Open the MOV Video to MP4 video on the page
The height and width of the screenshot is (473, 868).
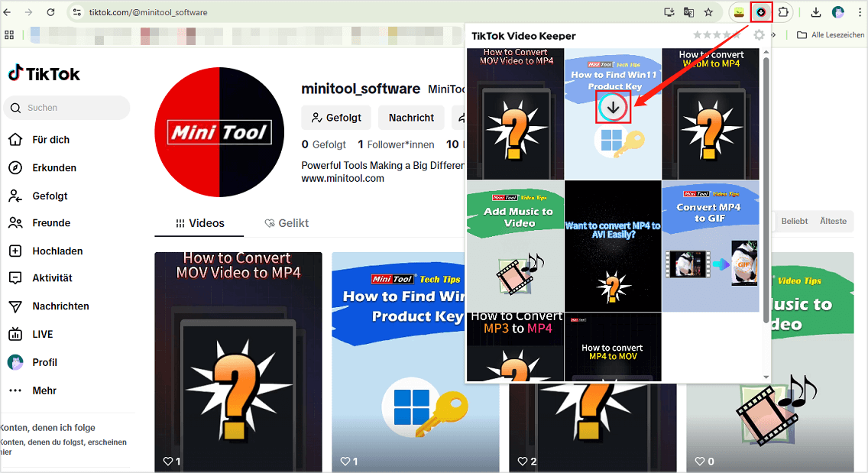[x=238, y=362]
